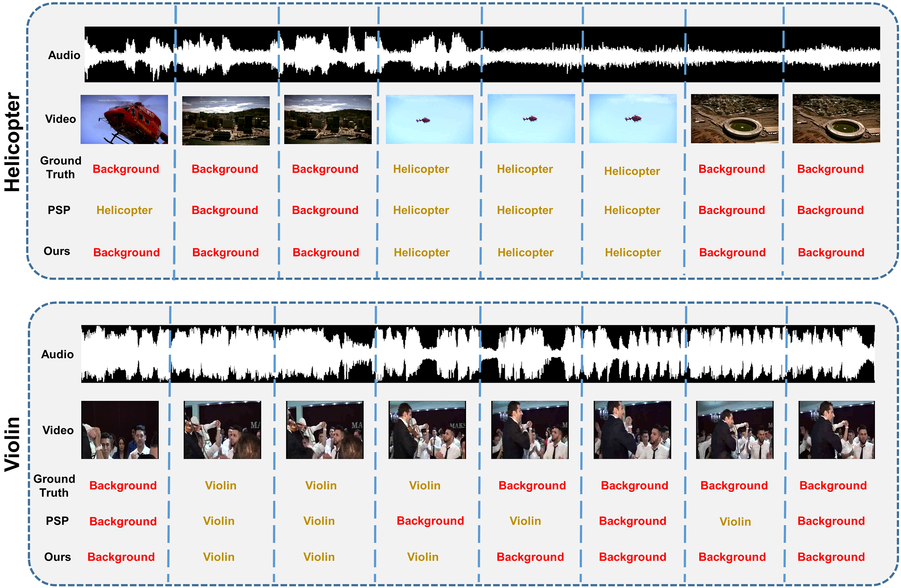Image resolution: width=901 pixels, height=588 pixels.
Task: Click the Video label in violin section
Action: pyautogui.click(x=58, y=430)
